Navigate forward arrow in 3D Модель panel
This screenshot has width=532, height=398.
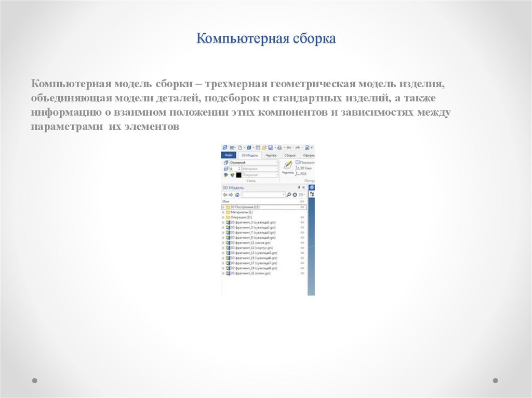tap(231, 195)
